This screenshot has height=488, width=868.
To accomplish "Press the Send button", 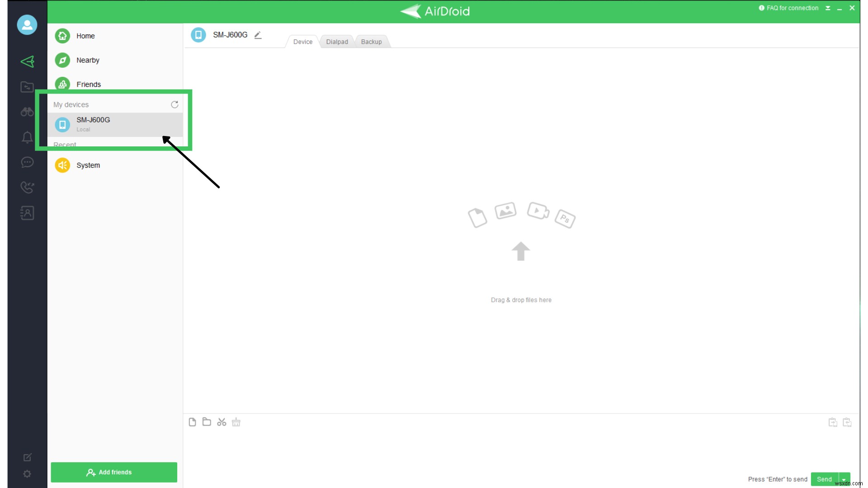I will click(x=825, y=479).
